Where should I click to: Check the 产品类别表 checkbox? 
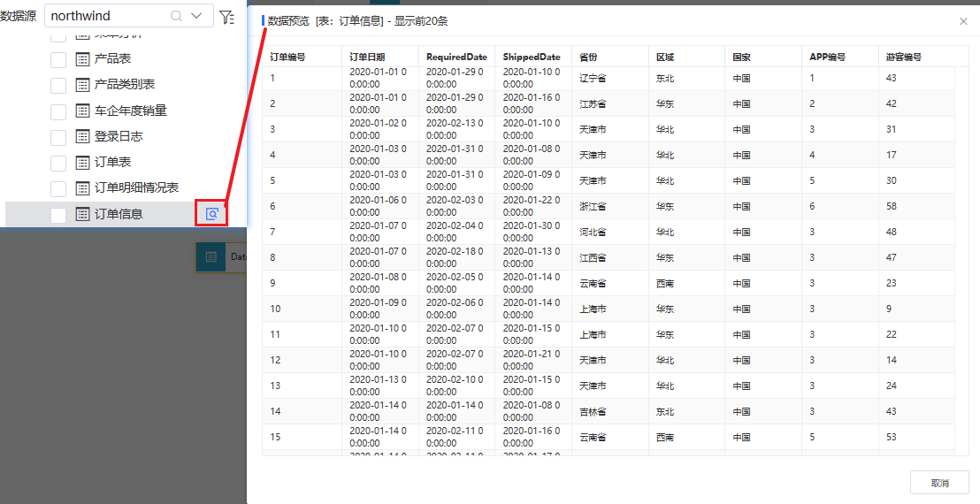tap(58, 85)
